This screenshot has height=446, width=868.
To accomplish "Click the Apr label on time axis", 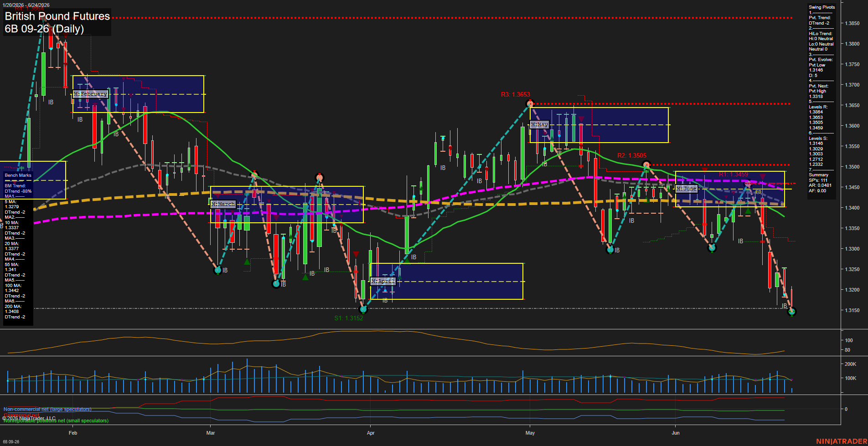I will [x=371, y=433].
